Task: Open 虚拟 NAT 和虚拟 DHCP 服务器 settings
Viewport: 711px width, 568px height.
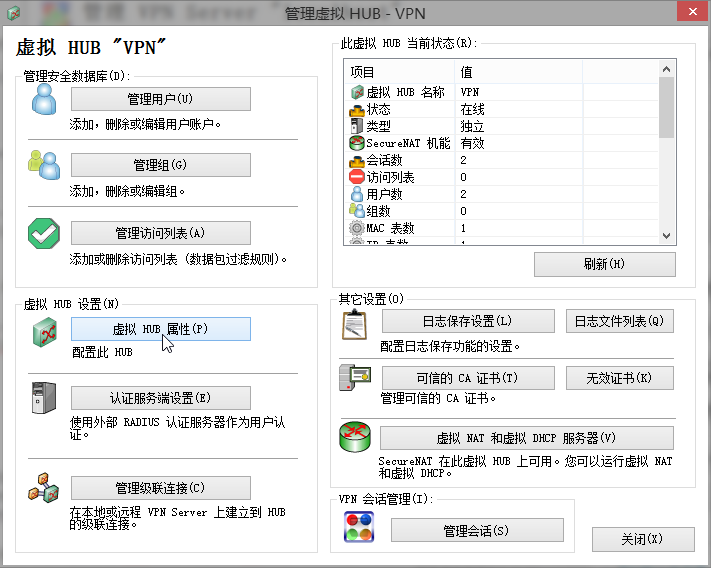Action: tap(526, 438)
